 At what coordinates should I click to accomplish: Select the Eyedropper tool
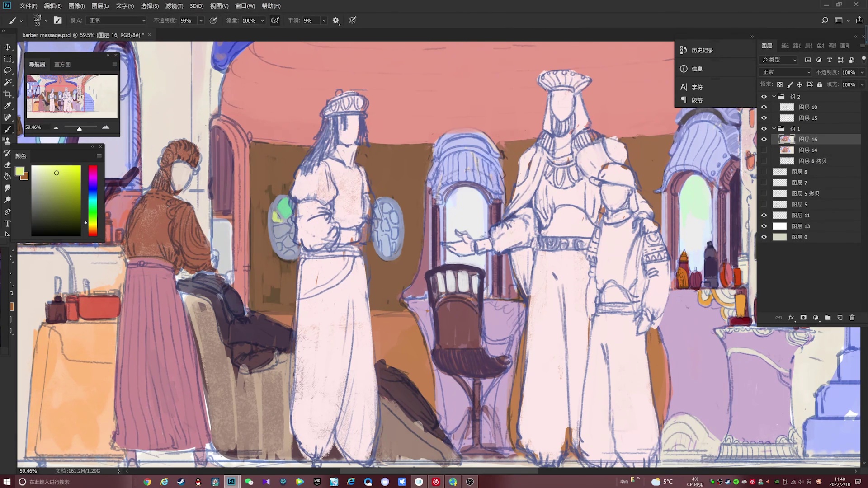[8, 106]
